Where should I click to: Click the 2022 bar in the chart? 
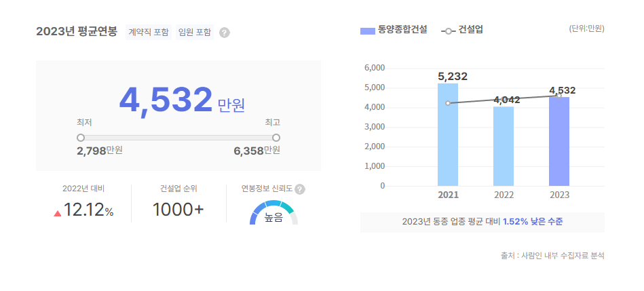pos(504,146)
